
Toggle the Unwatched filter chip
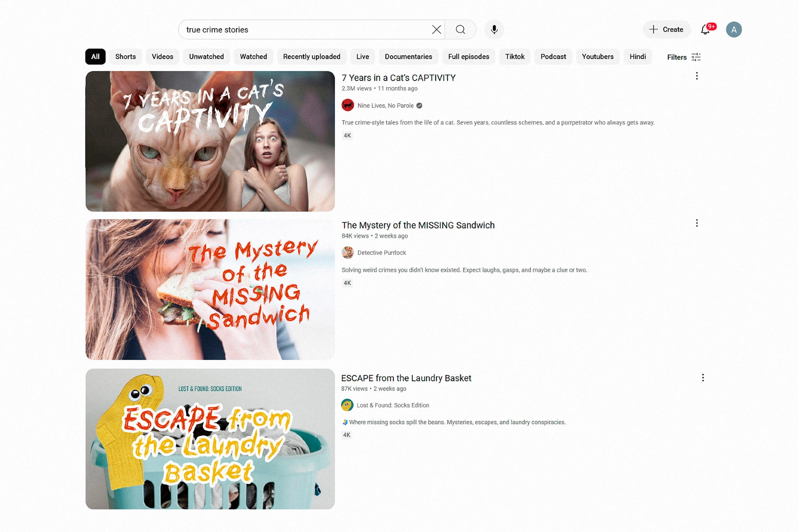pyautogui.click(x=207, y=57)
